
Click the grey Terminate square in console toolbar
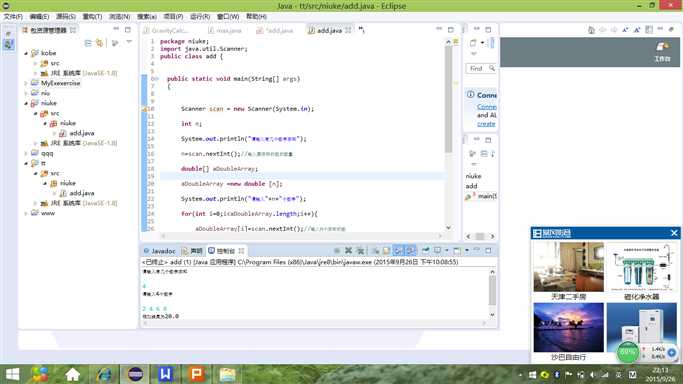tap(337, 250)
